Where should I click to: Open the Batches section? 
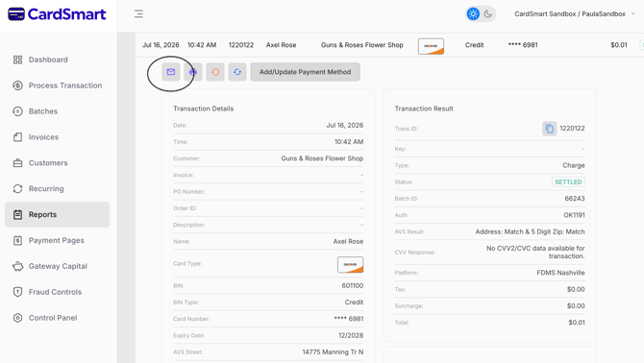click(x=57, y=111)
